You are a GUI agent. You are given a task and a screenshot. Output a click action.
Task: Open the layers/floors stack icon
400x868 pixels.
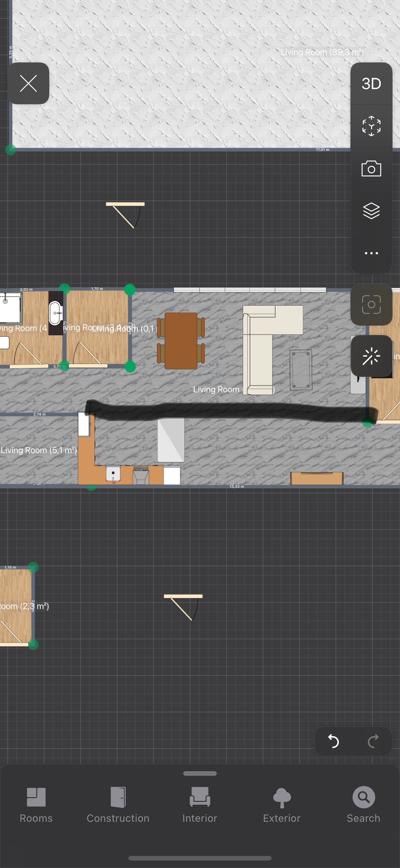click(371, 211)
